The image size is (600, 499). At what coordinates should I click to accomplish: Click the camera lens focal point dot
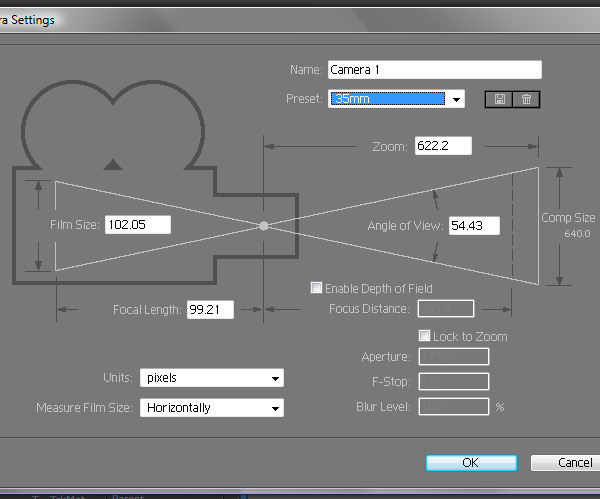[x=264, y=226]
